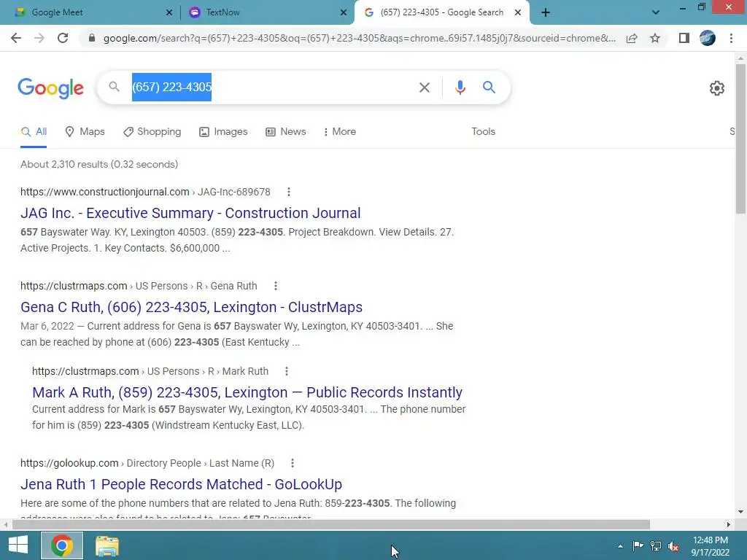747x560 pixels.
Task: Go to the Google logo homepage
Action: pyautogui.click(x=50, y=88)
